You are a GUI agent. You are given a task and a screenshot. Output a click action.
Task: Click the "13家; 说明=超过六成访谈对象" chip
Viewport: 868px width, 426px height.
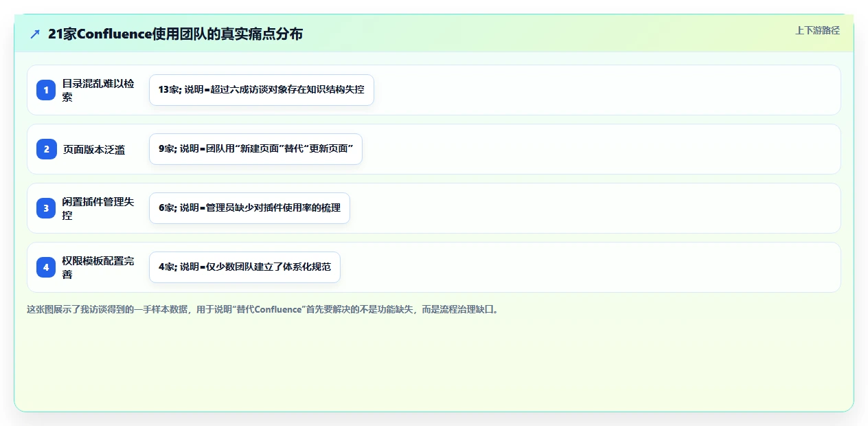click(262, 90)
